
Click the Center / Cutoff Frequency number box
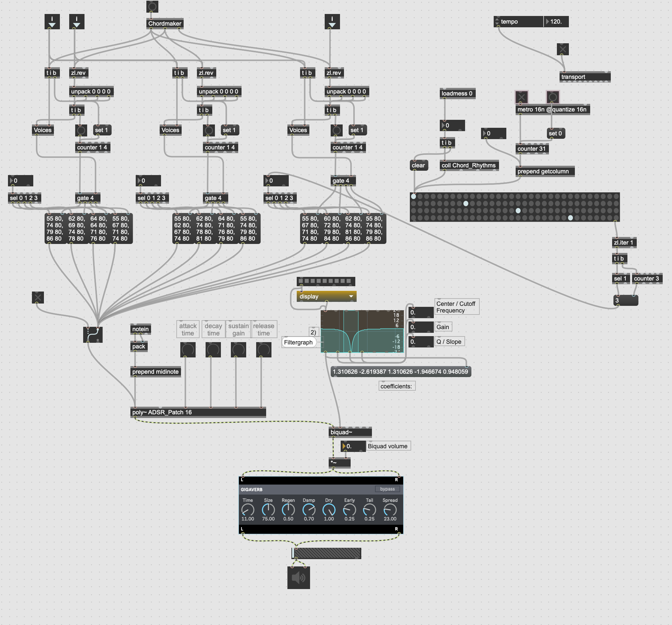[x=421, y=312]
